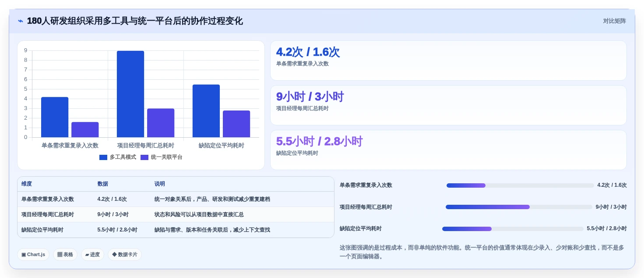Click chart x-axis label 项目经理每周汇总耗时

click(146, 145)
